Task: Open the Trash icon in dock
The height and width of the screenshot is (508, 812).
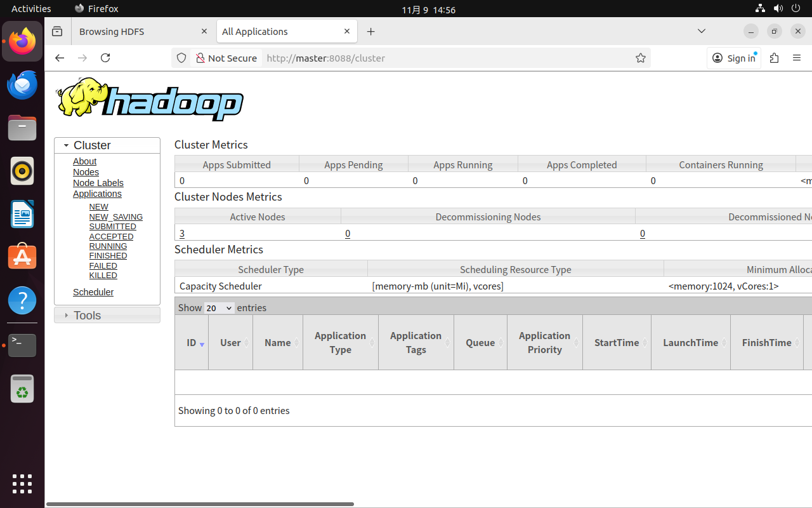Action: pyautogui.click(x=22, y=389)
